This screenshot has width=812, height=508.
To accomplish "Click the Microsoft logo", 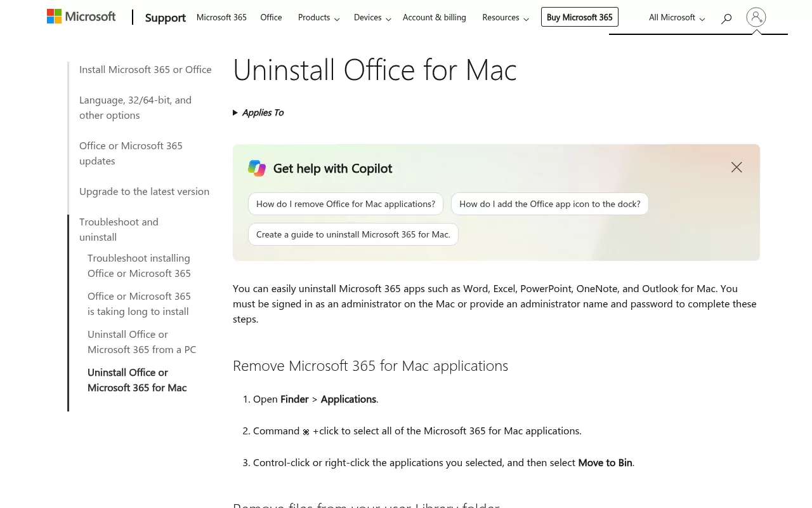I will (x=81, y=17).
